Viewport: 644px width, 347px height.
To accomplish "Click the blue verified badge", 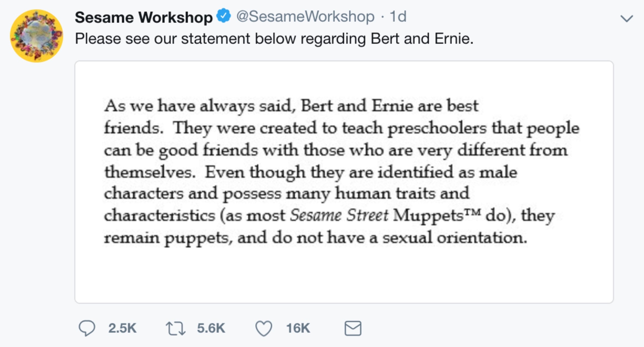I will (x=224, y=16).
